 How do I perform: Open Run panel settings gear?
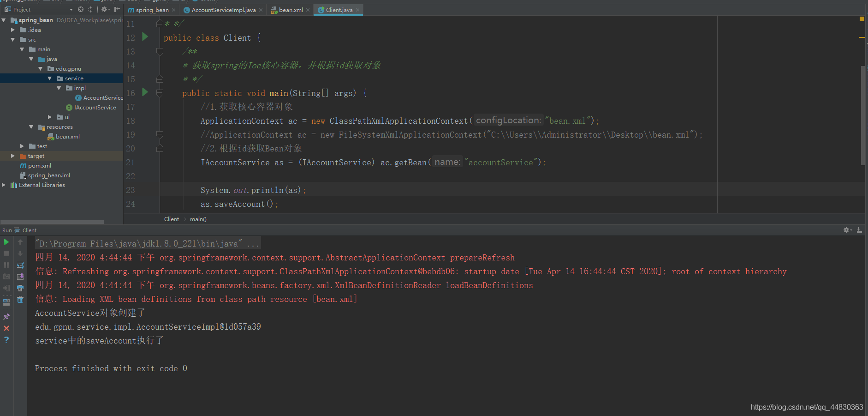click(x=847, y=230)
